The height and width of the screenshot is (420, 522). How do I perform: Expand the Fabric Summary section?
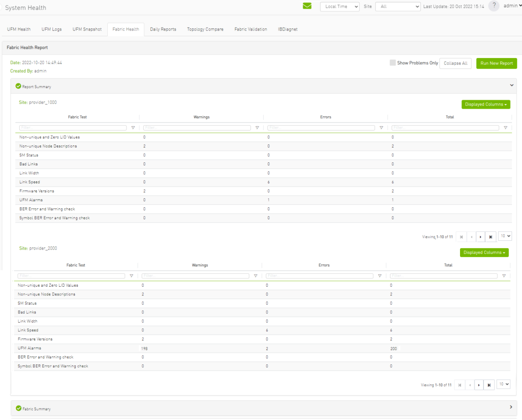coord(512,407)
